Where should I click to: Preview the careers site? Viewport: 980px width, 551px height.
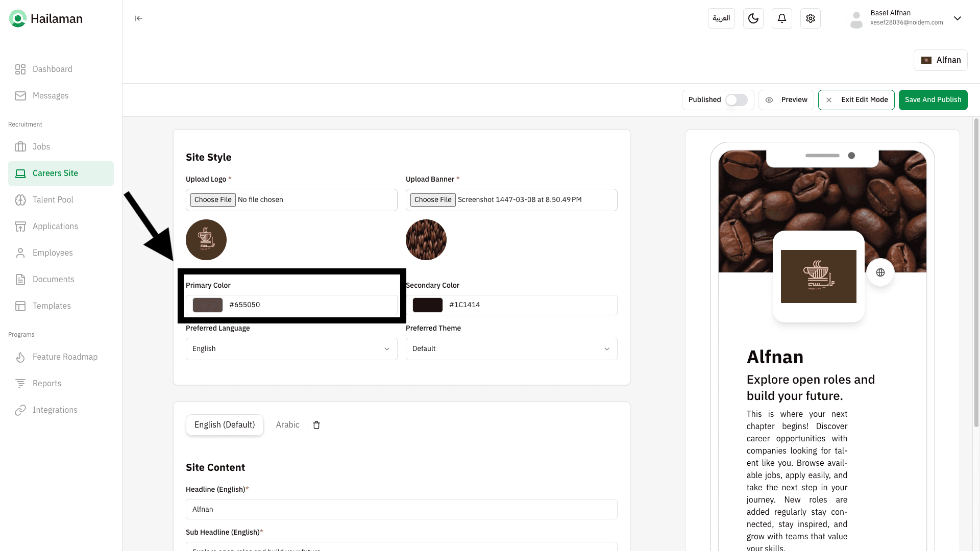point(786,100)
